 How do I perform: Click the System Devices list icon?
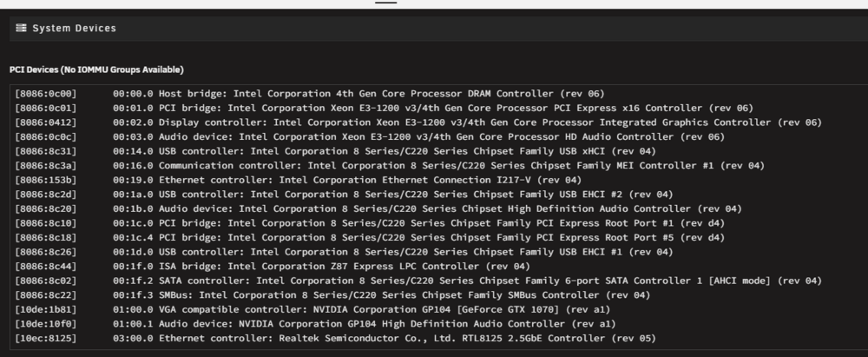click(x=21, y=28)
